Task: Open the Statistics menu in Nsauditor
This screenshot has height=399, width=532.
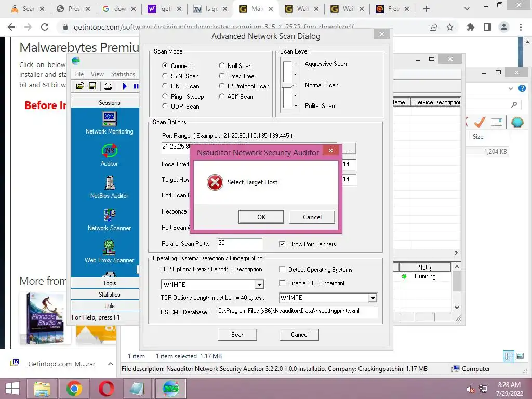Action: tap(123, 74)
